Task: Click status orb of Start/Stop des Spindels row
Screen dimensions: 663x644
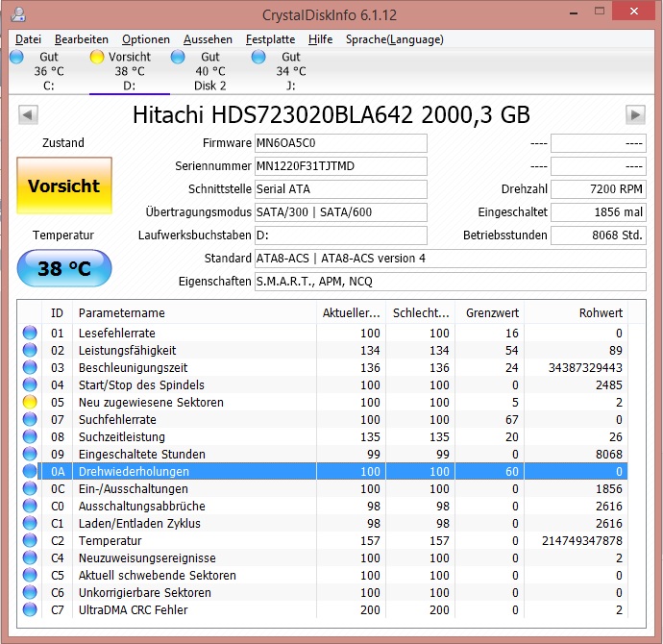Action: click(30, 384)
